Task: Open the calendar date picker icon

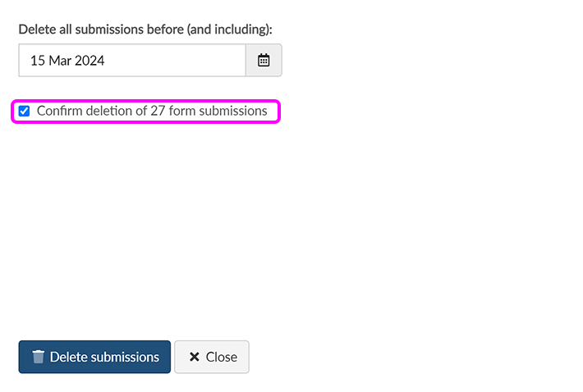Action: click(x=264, y=61)
